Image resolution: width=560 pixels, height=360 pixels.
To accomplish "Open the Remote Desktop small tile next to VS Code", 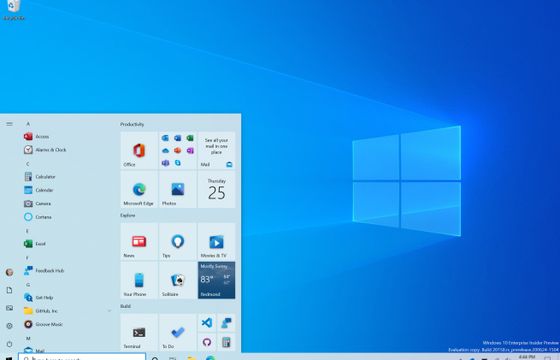I will click(x=226, y=323).
